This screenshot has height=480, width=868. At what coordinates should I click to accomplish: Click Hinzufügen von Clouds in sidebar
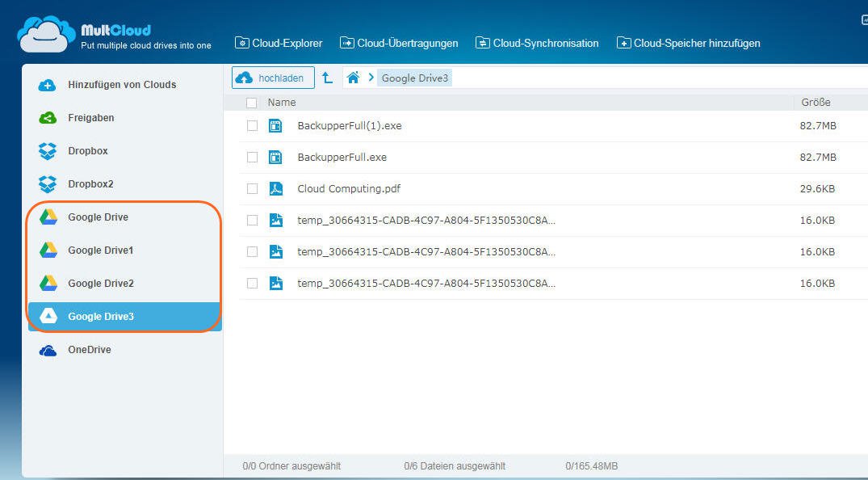click(122, 85)
